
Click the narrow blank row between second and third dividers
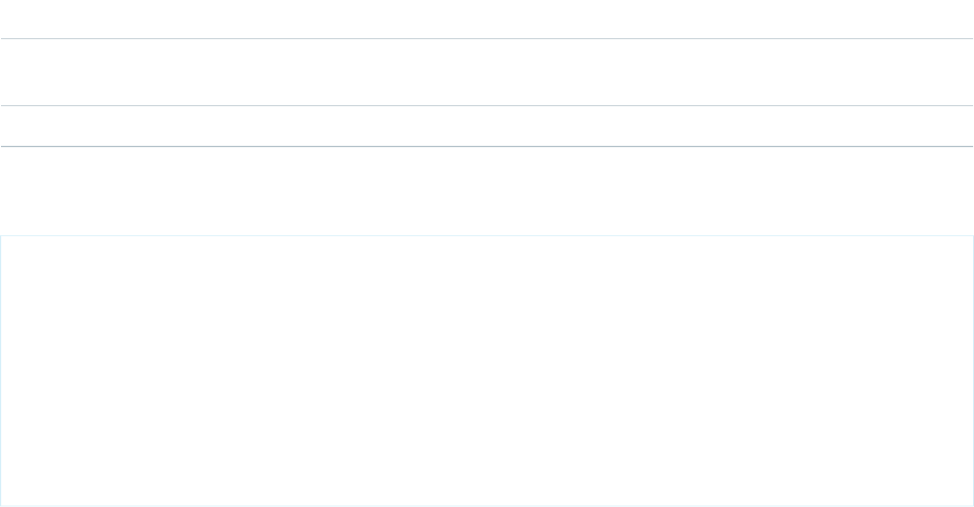[487, 126]
